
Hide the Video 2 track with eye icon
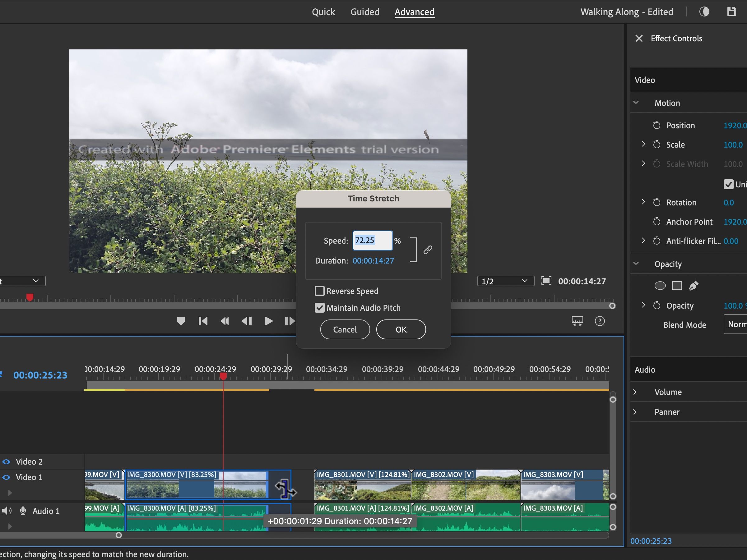[7, 461]
